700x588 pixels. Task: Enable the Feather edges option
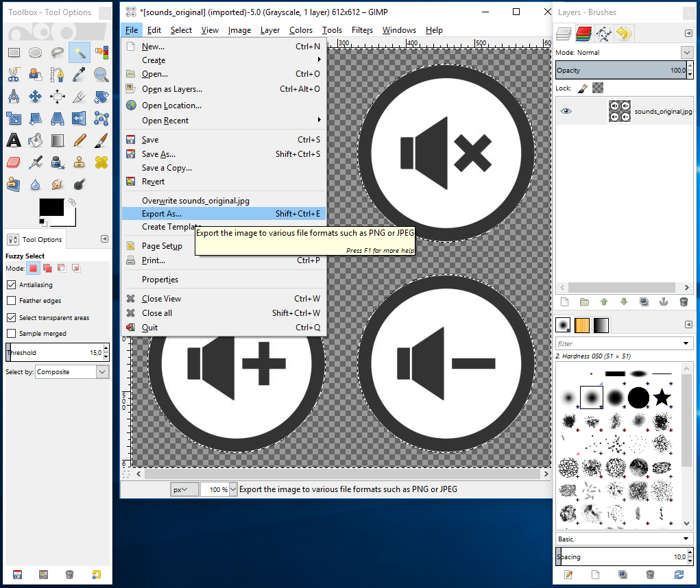[x=10, y=300]
